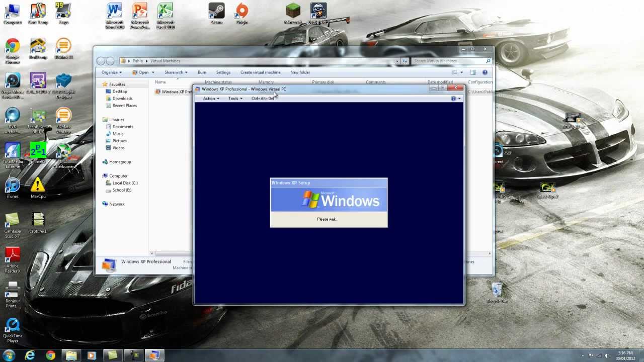
Task: Select Libraries in the navigation pane
Action: 116,120
